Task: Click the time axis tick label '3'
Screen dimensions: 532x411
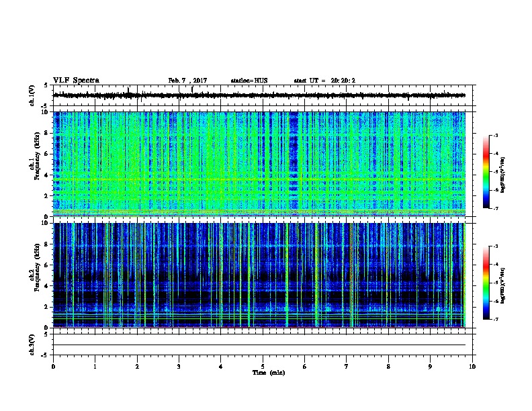Action: (179, 367)
